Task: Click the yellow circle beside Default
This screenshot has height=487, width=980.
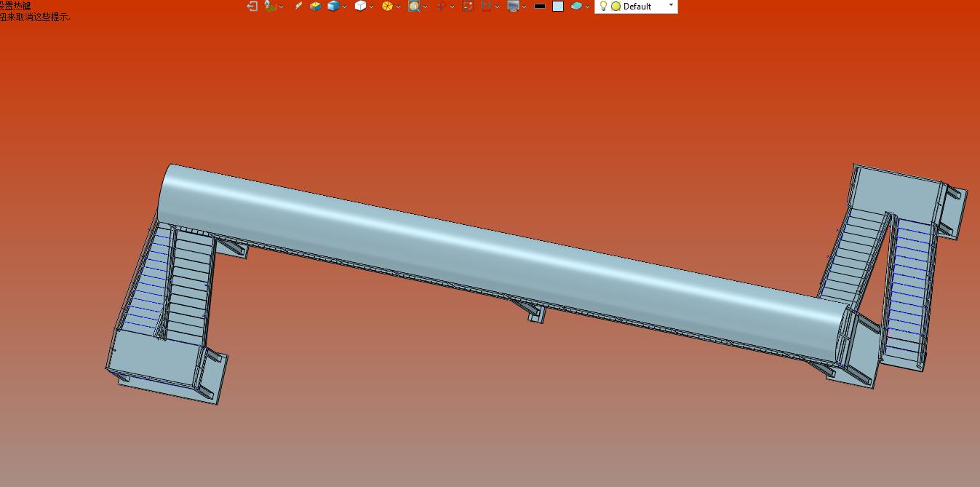Action: (616, 7)
